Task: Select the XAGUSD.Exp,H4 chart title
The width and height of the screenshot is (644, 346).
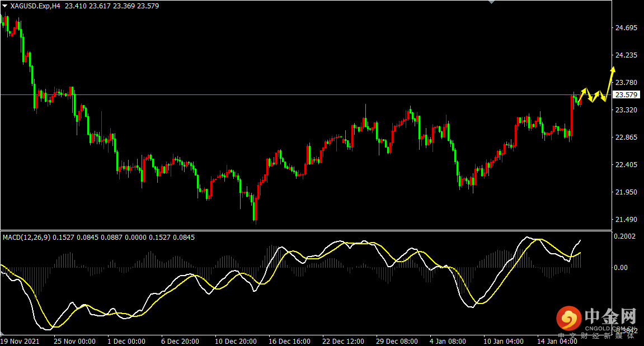Action: [x=35, y=6]
